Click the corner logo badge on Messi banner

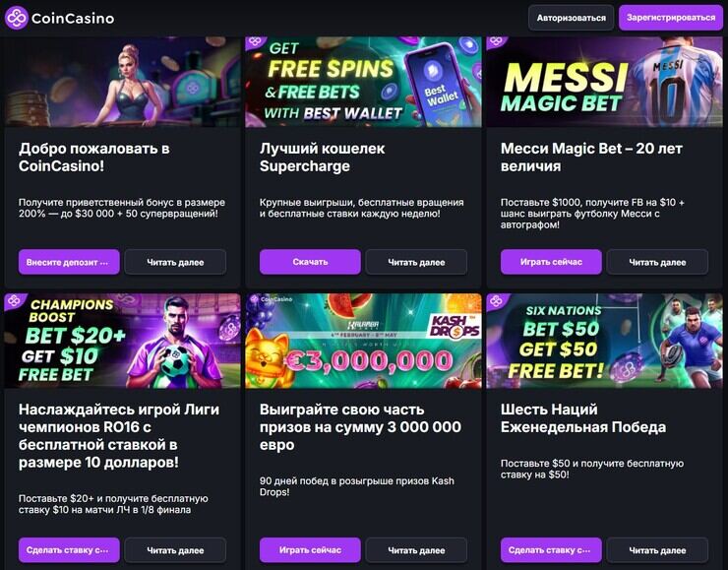[496, 42]
